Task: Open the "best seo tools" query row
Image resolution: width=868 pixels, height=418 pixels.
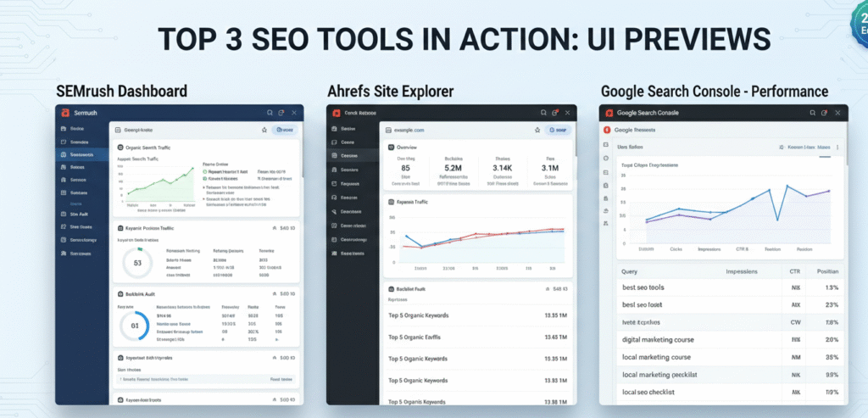Action: click(730, 287)
